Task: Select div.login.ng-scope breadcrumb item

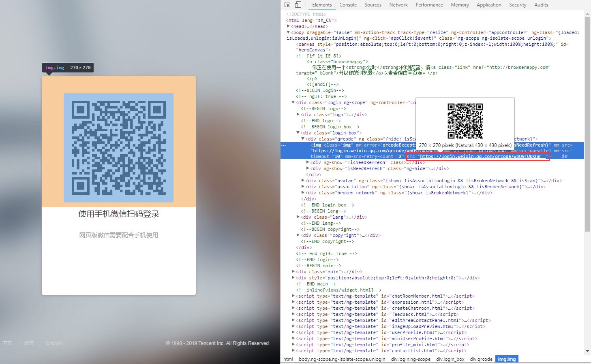Action: coord(411,359)
